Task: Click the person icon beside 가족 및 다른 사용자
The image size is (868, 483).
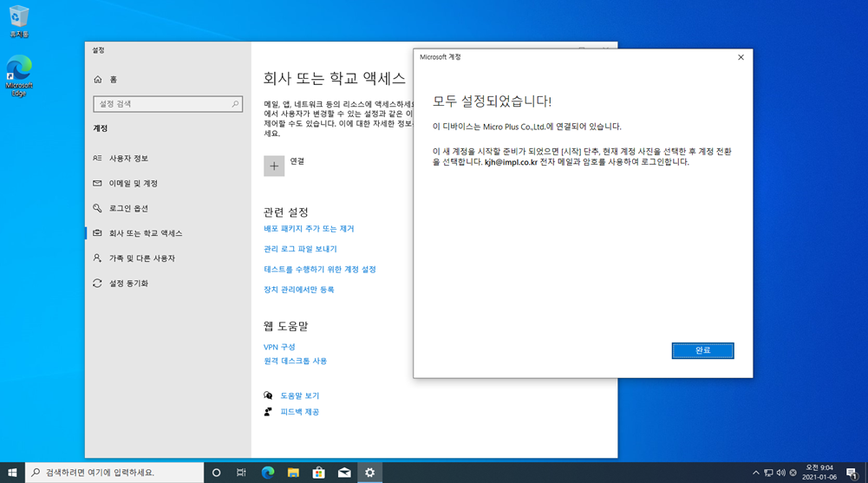Action: tap(97, 258)
